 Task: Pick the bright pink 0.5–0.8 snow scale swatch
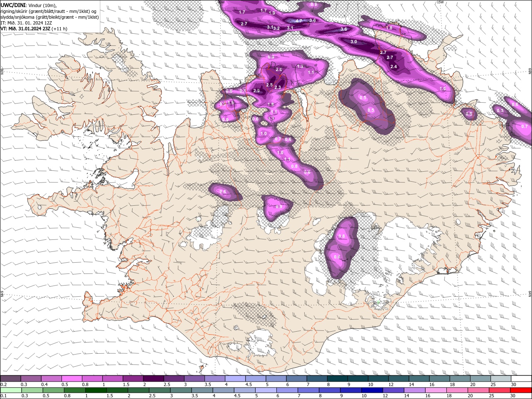tap(71, 379)
